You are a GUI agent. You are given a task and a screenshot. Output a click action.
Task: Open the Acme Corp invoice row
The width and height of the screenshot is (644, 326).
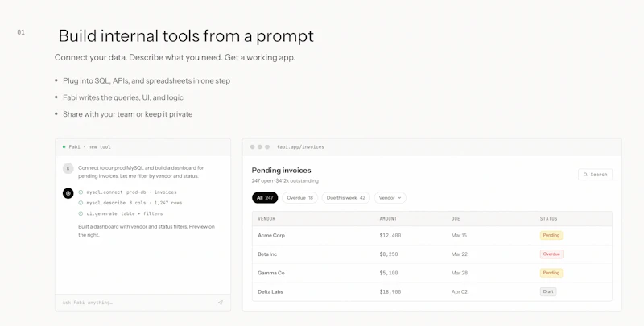[432, 236]
